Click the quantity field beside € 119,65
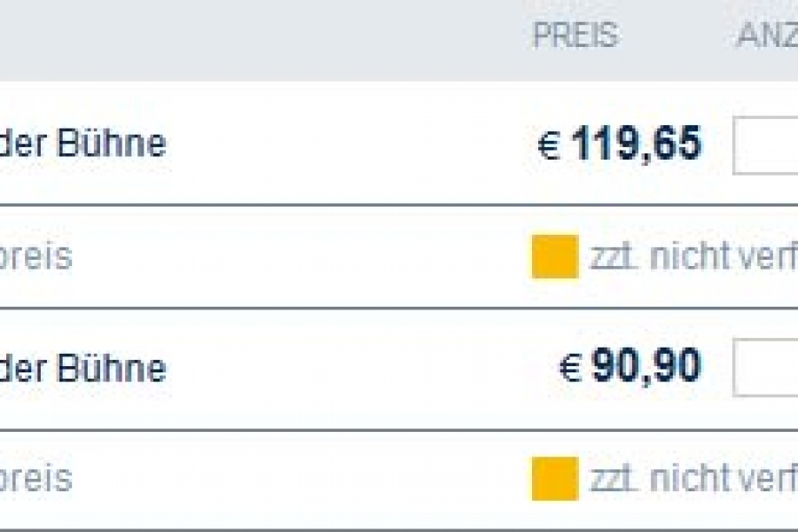 766,144
